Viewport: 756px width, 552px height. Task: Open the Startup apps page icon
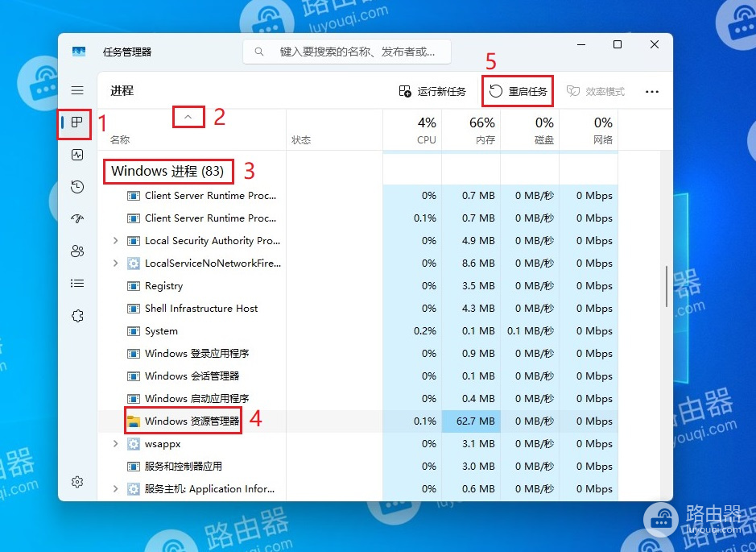tap(77, 218)
